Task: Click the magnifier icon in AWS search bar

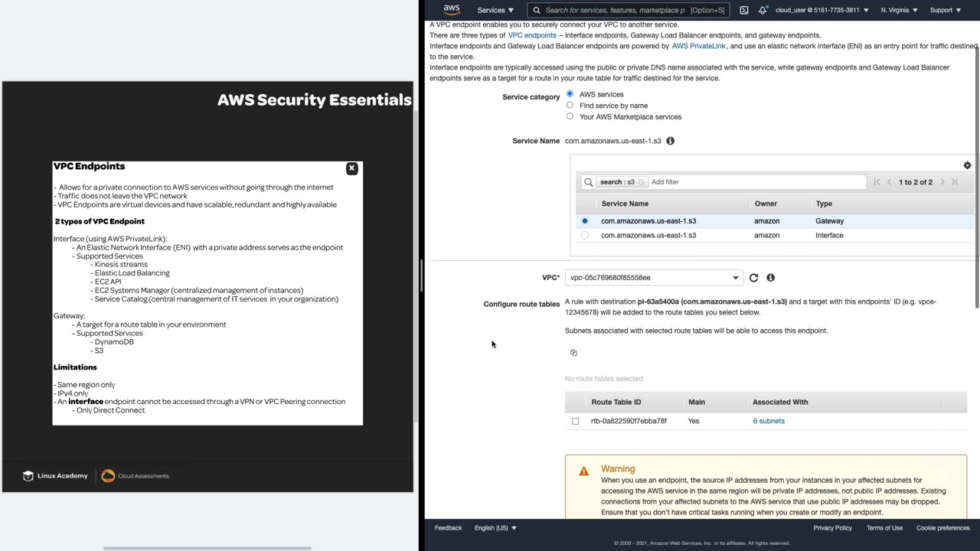Action: (537, 11)
